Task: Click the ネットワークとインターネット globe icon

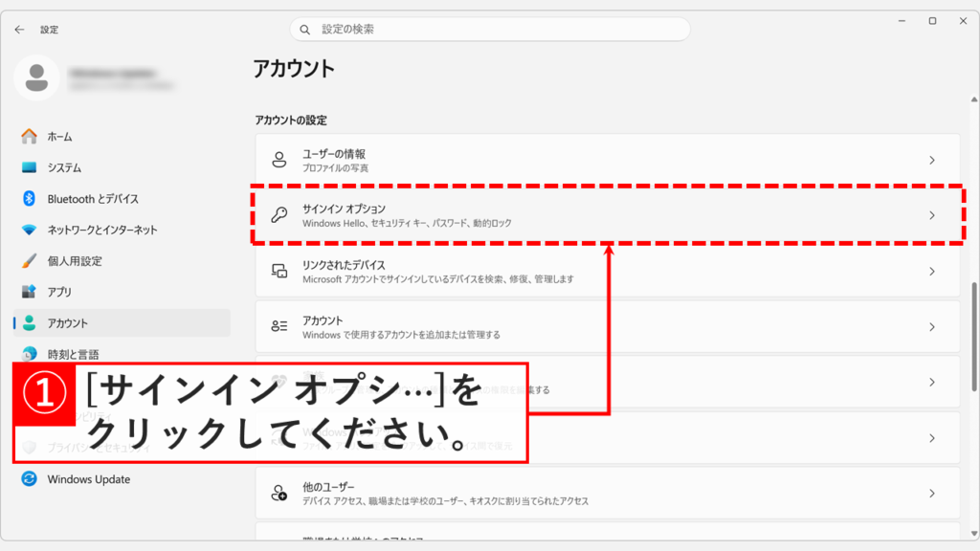Action: tap(30, 229)
